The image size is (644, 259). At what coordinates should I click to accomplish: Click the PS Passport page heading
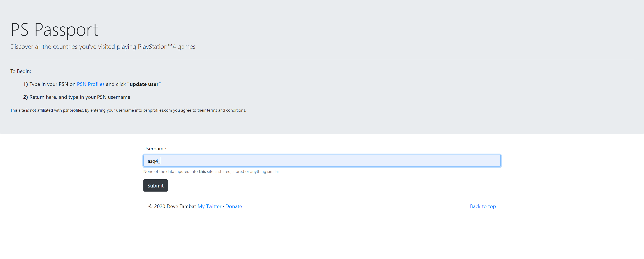click(x=54, y=30)
